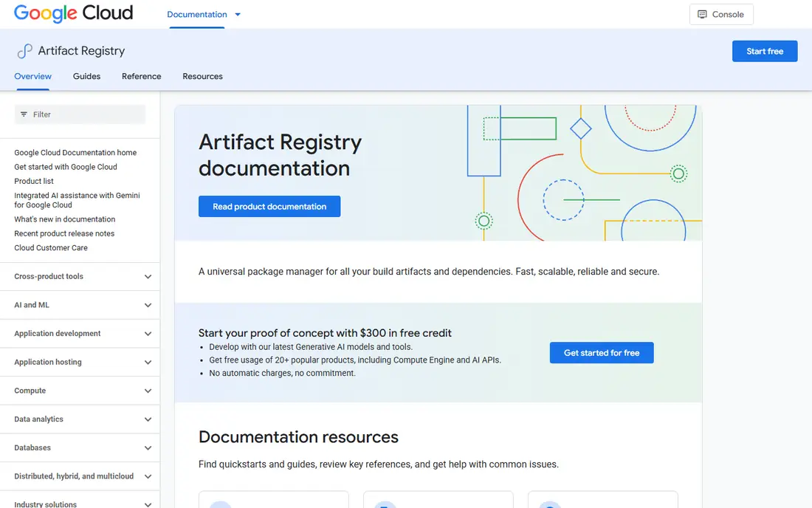
Task: Click the $300 free credit heading
Action: pos(325,333)
